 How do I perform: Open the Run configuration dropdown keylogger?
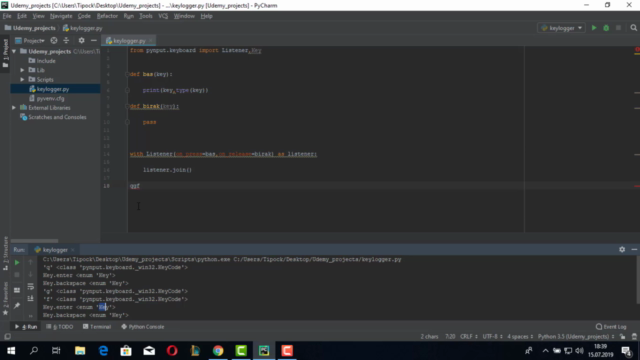(561, 28)
